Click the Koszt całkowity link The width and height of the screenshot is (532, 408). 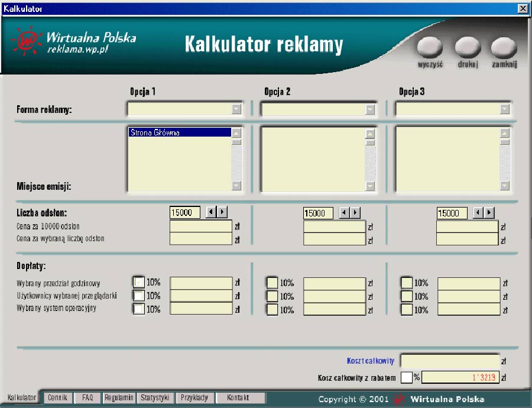click(x=371, y=361)
